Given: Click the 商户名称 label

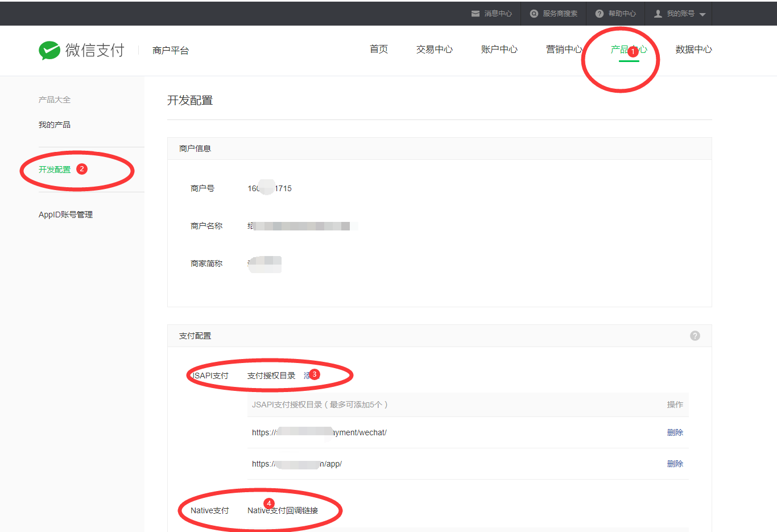Looking at the screenshot, I should (206, 226).
